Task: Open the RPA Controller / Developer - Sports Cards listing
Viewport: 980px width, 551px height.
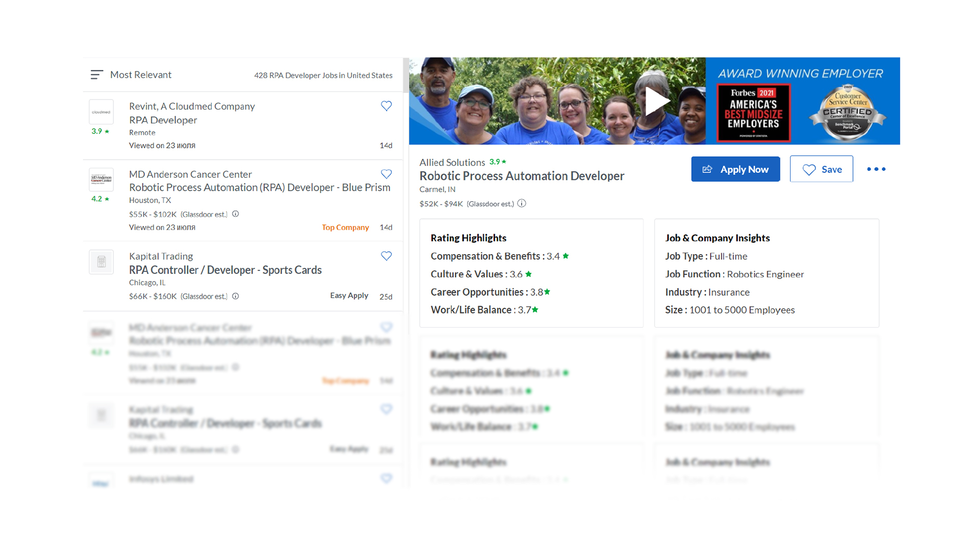Action: click(225, 270)
